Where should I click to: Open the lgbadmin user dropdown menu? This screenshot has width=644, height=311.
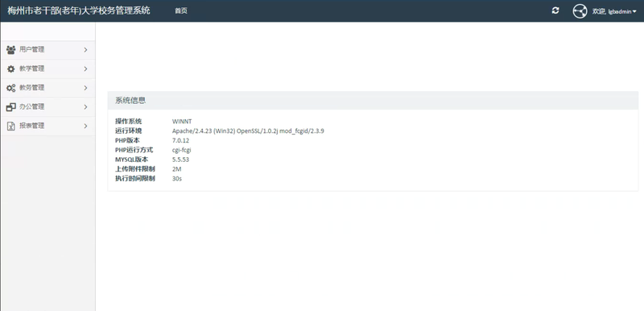pyautogui.click(x=614, y=11)
